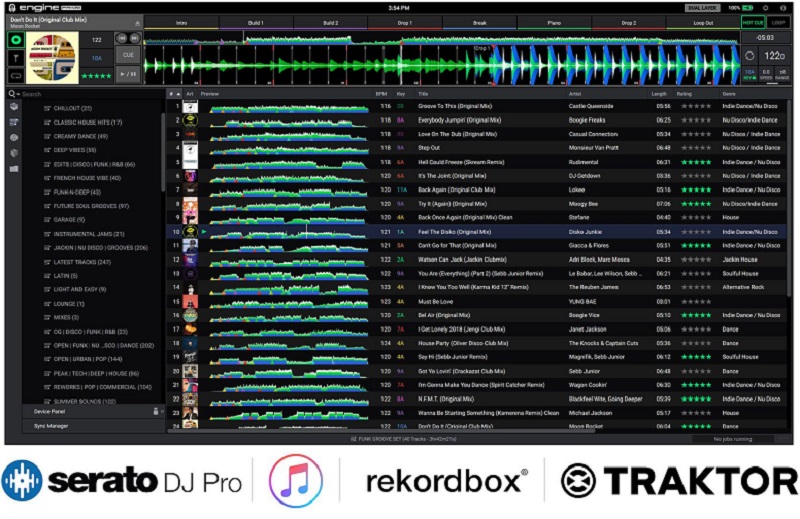Viewport: 800px width, 519px height.
Task: Click the loop icon beside the album art
Action: [x=16, y=76]
